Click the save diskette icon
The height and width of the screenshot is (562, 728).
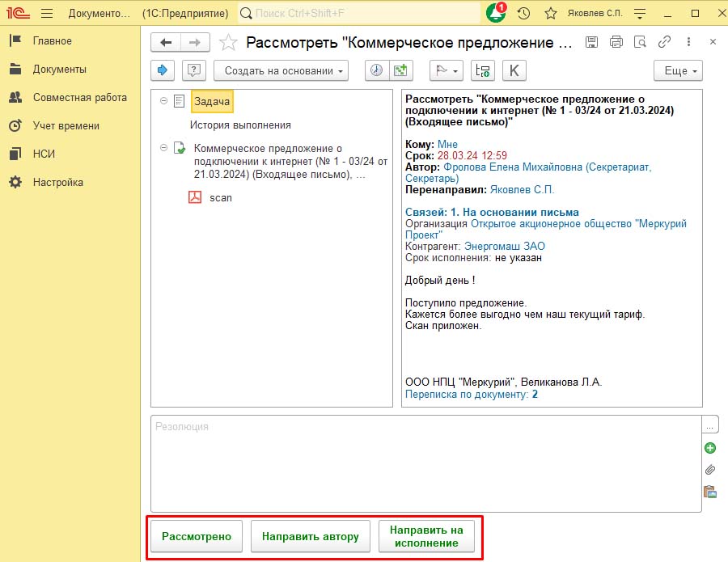coord(591,42)
